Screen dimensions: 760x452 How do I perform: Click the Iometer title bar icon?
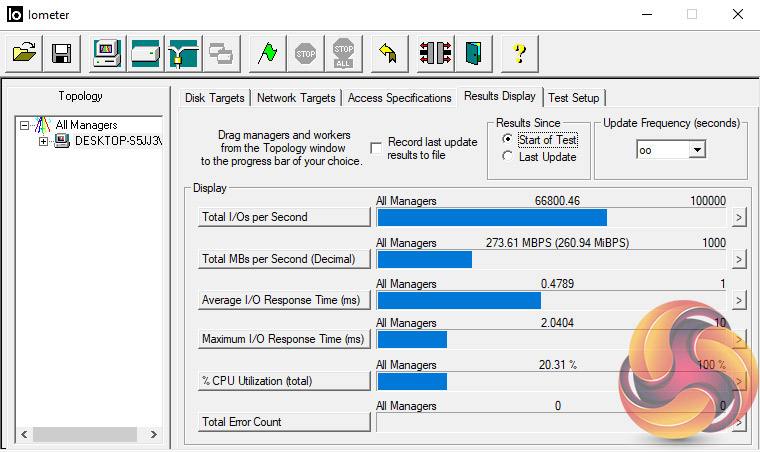15,15
